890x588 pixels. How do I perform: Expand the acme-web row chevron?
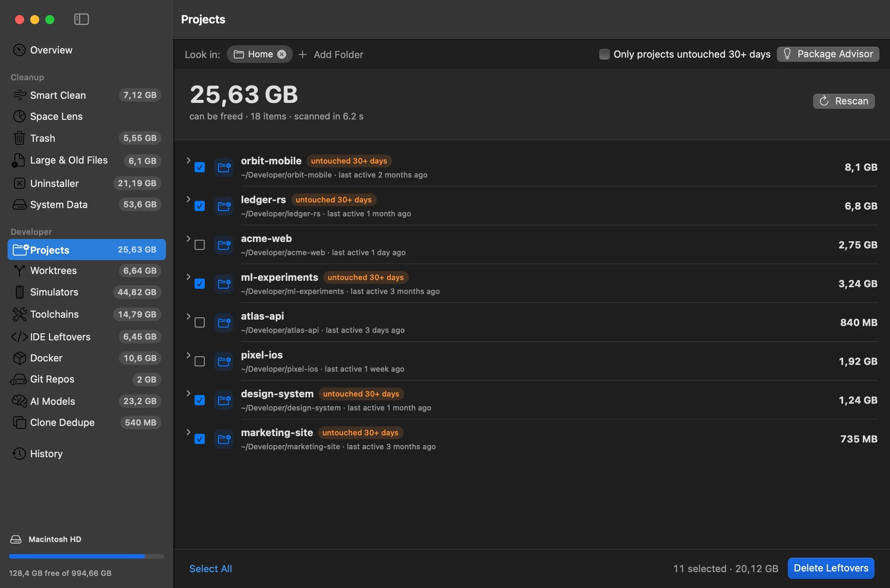pos(188,239)
